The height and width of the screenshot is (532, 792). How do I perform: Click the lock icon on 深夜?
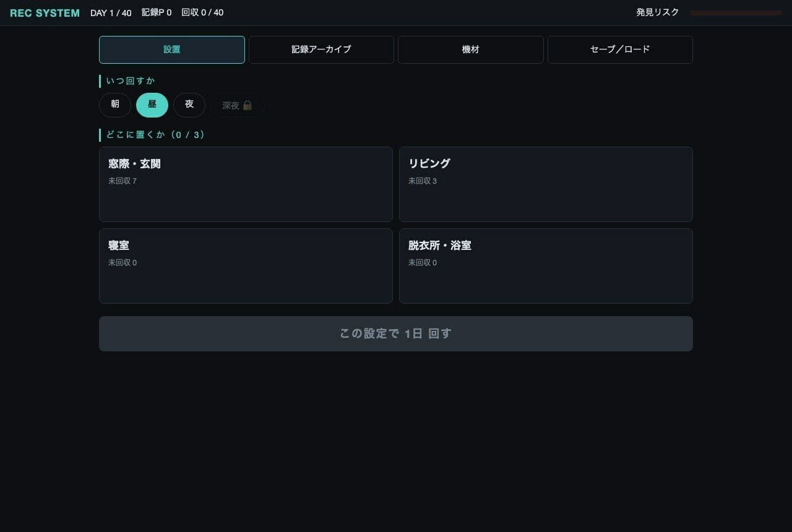[x=247, y=106]
